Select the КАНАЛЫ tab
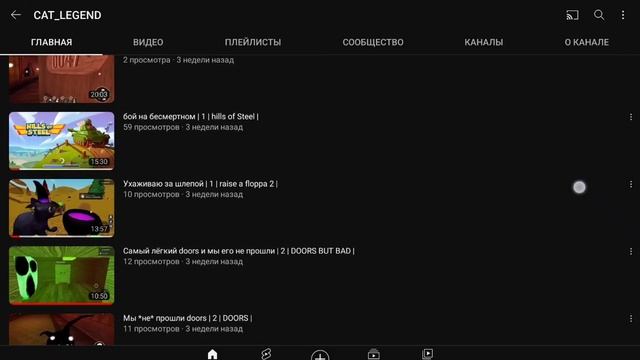The image size is (640, 360). pos(484,42)
